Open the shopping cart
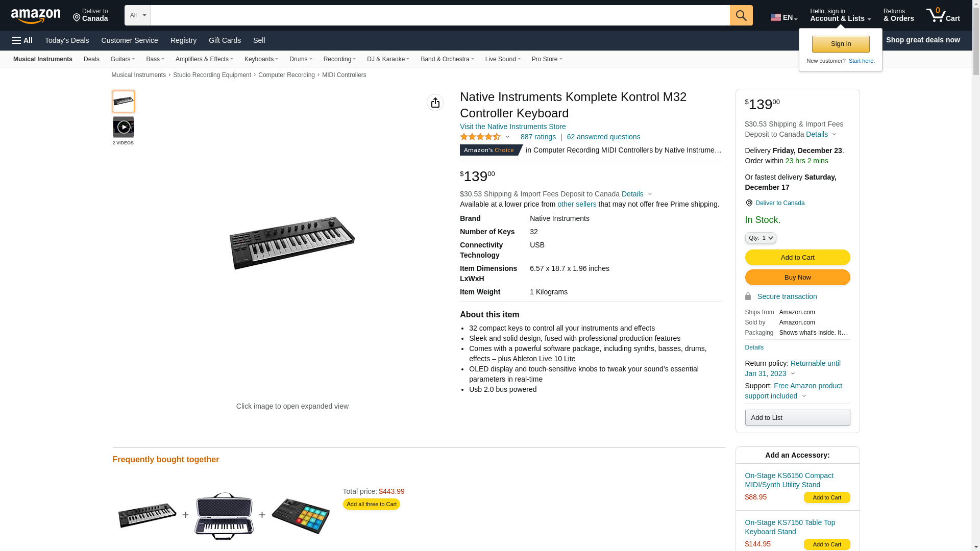The image size is (980, 551). [x=943, y=15]
